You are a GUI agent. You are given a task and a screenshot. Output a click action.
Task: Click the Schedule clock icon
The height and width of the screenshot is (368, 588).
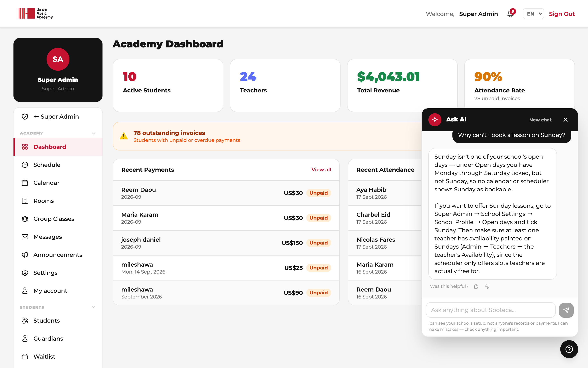coord(25,165)
